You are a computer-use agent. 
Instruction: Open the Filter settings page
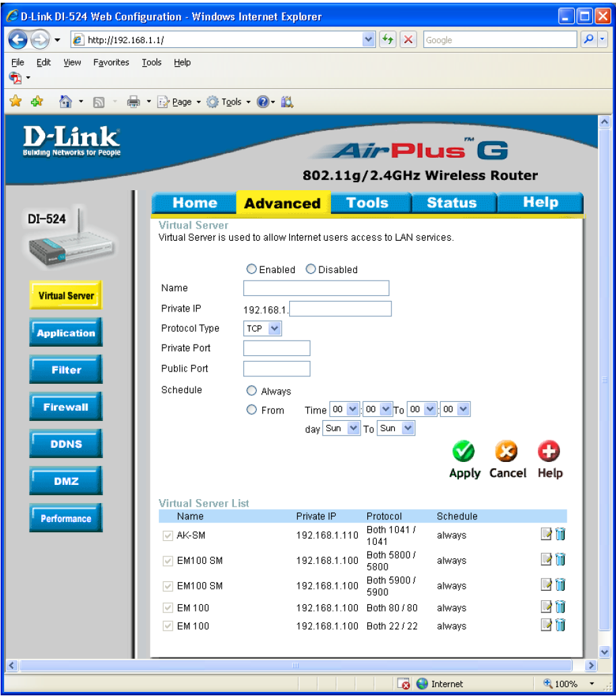click(65, 370)
